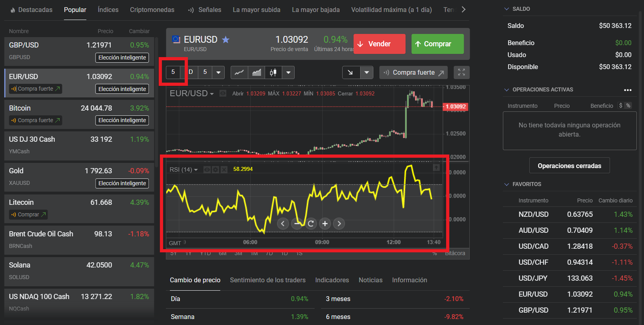The image size is (644, 325).
Task: Select the area chart style
Action: pyautogui.click(x=256, y=72)
